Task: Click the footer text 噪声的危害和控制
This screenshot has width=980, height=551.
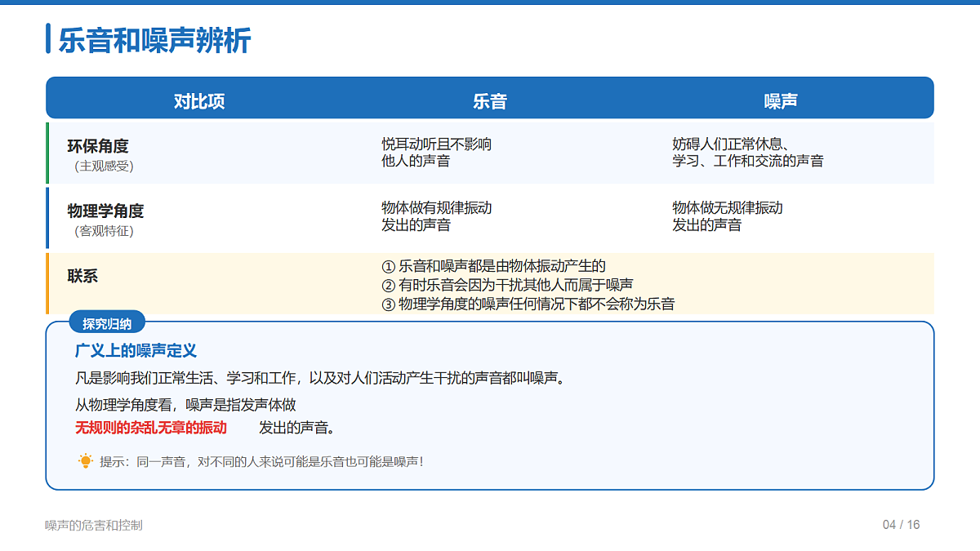Action: pos(94,525)
